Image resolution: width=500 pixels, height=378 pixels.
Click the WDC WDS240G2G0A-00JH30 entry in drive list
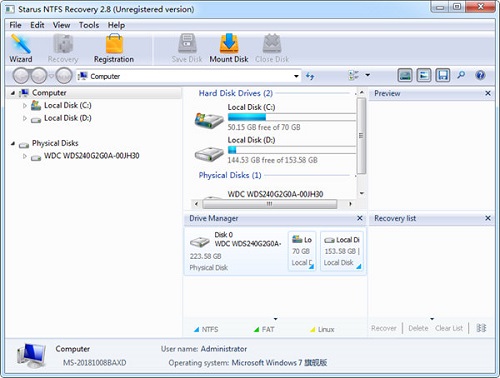click(x=275, y=194)
